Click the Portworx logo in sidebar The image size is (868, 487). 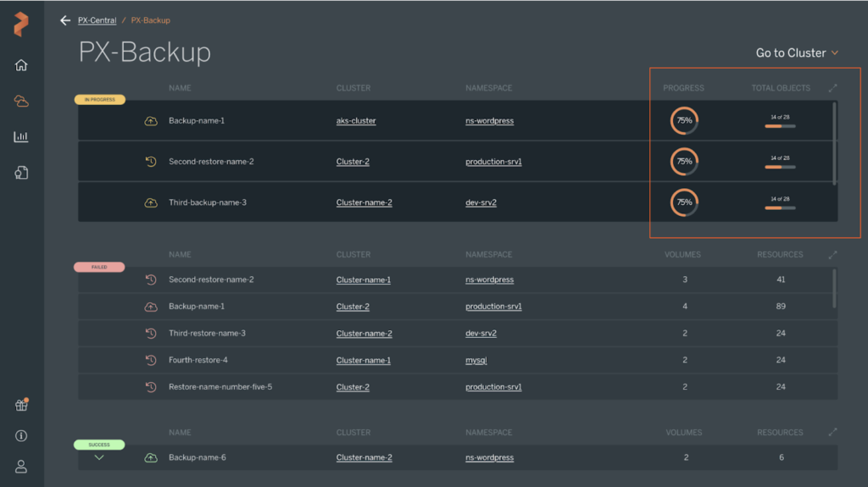21,24
